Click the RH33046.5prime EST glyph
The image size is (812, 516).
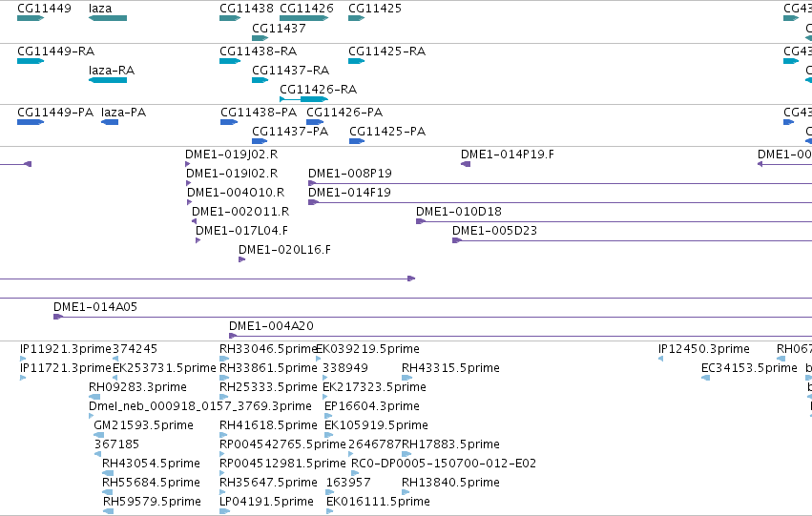click(x=224, y=359)
